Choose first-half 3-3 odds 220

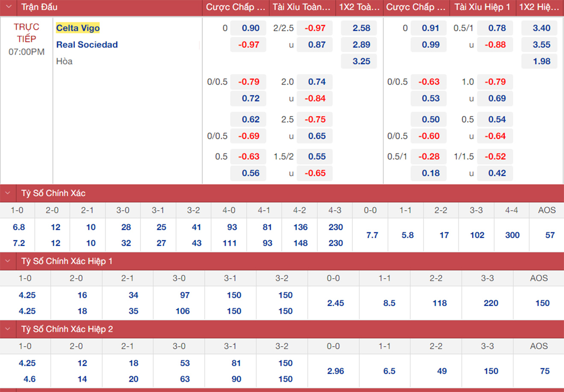pos(491,303)
